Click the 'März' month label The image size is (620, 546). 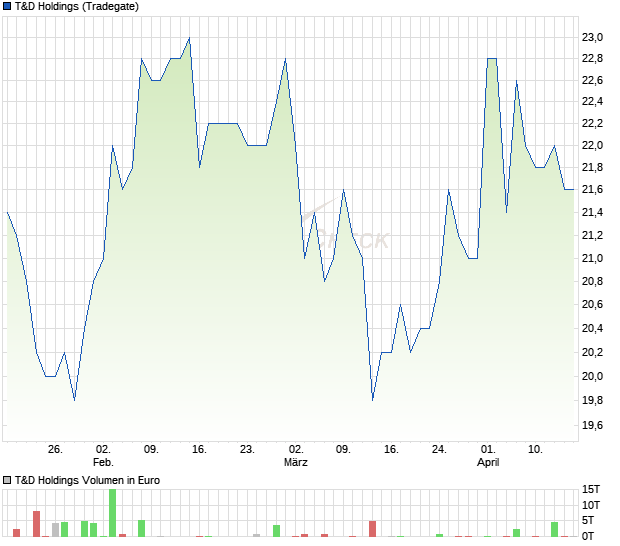[296, 462]
